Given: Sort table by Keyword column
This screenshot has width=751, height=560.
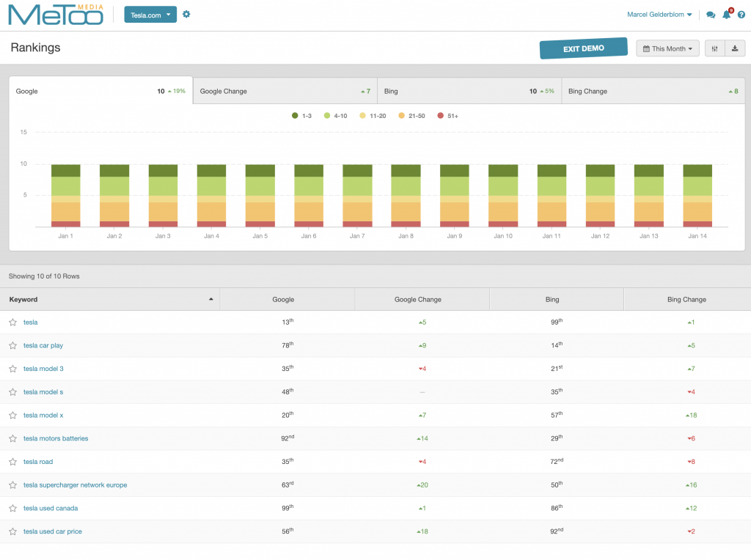Looking at the screenshot, I should (x=110, y=300).
